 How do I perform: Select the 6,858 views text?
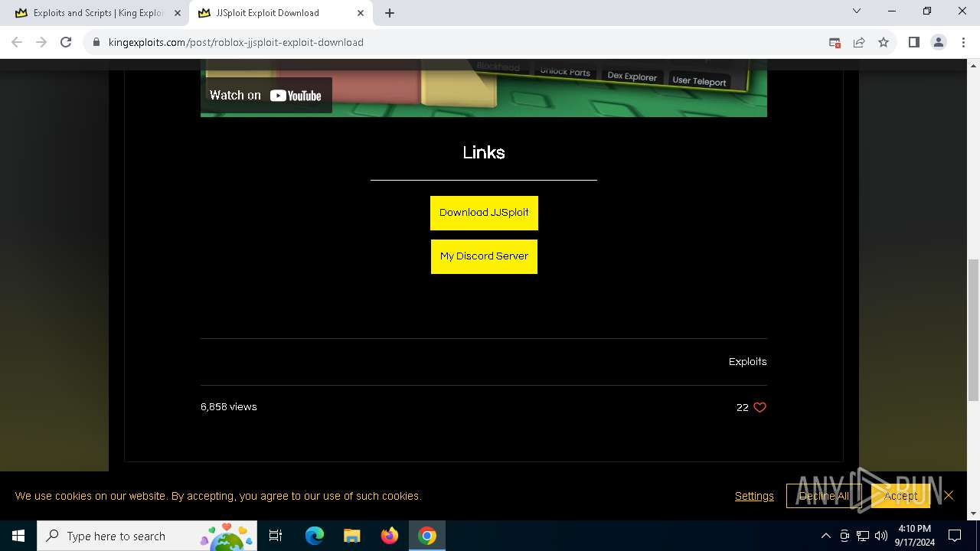point(229,407)
